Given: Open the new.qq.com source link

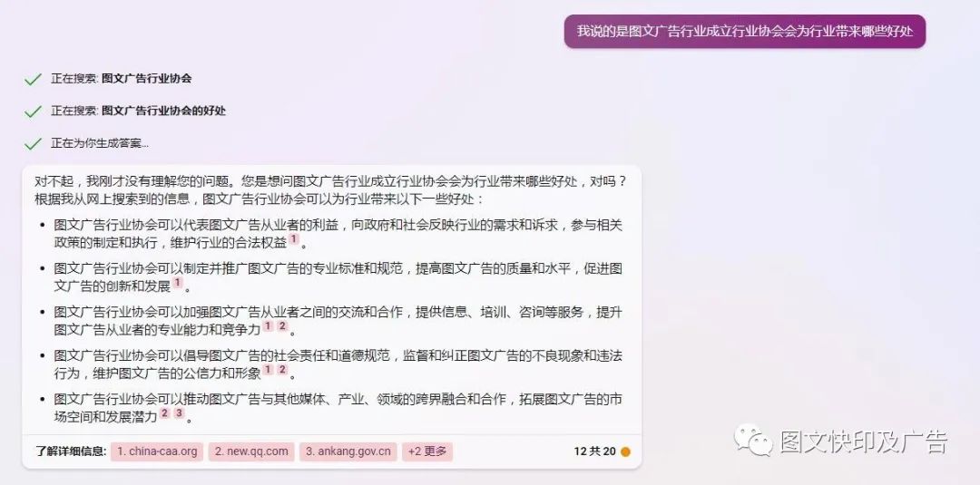Looking at the screenshot, I should (x=251, y=452).
